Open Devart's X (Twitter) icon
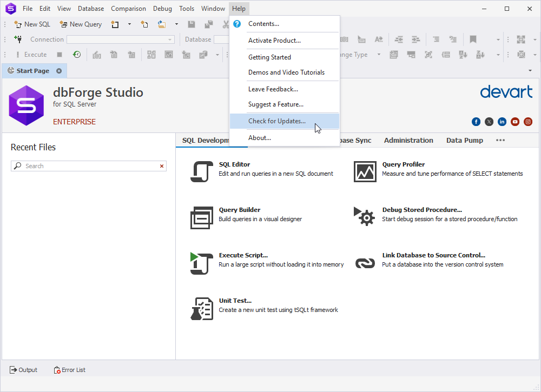The image size is (541, 392). (489, 122)
